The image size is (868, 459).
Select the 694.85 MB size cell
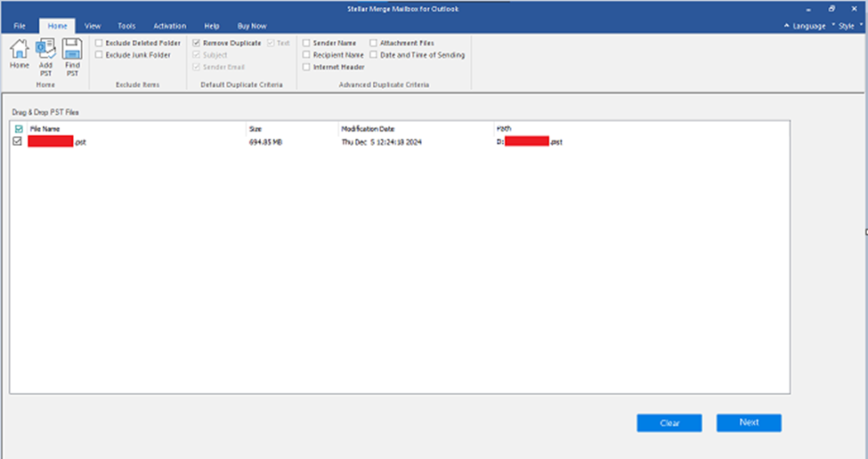(265, 142)
